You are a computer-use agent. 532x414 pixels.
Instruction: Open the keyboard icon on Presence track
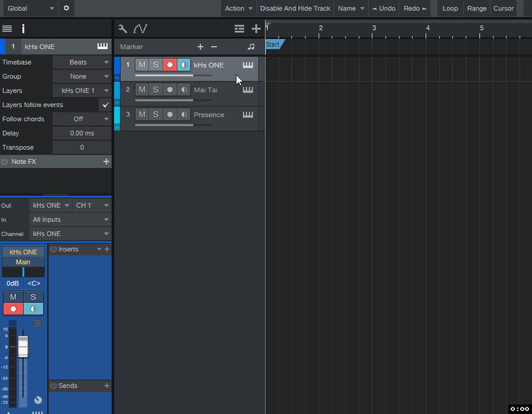coord(248,115)
